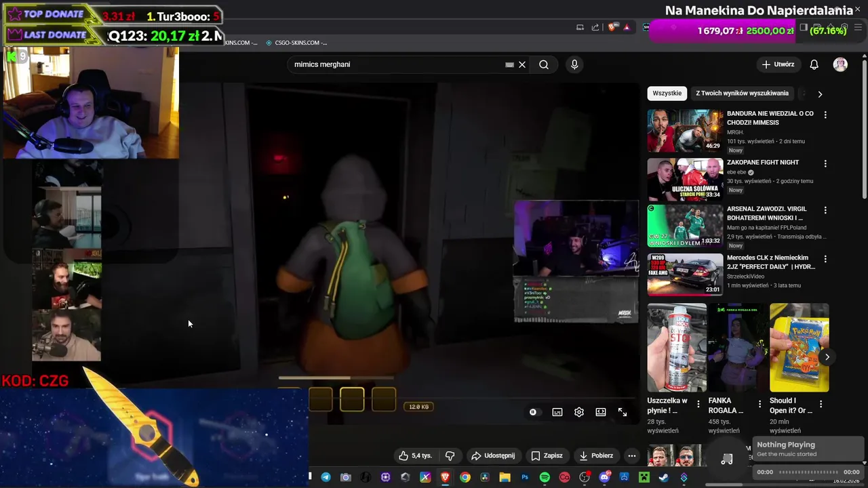This screenshot has width=868, height=488.
Task: Switch the player to theater mode
Action: [601, 412]
